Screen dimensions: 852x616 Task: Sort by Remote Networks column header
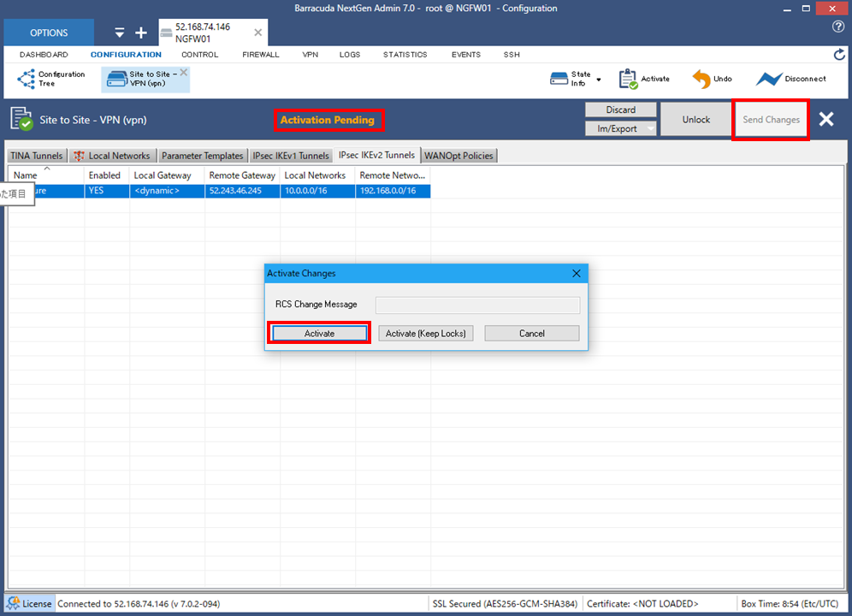point(393,175)
